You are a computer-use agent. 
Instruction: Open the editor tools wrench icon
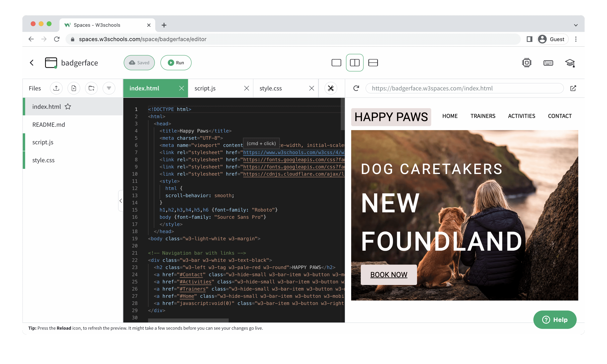pyautogui.click(x=331, y=88)
